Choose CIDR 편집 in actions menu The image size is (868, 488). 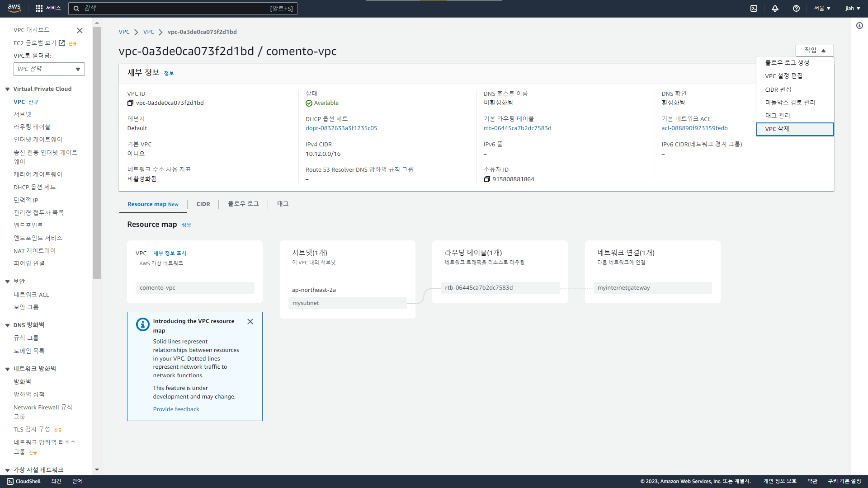(778, 89)
